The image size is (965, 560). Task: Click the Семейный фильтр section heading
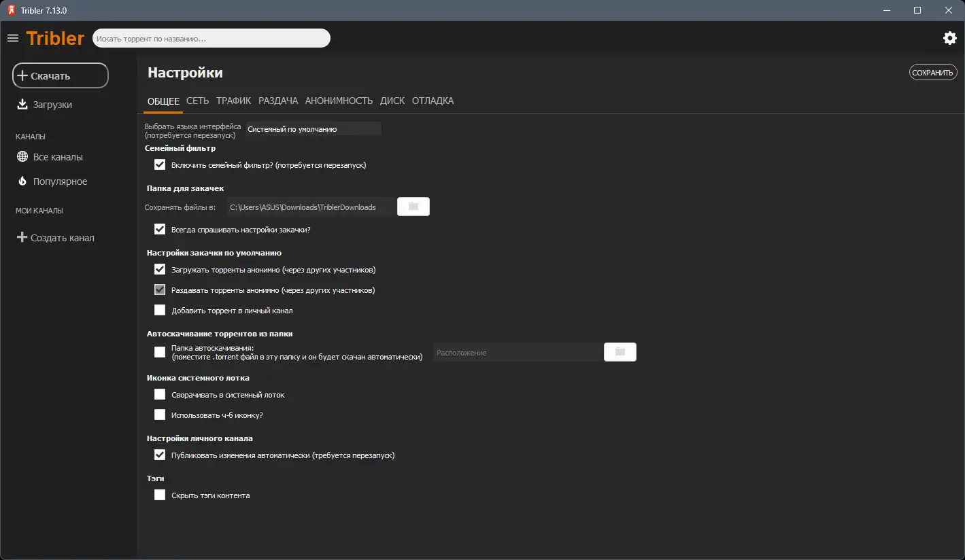(181, 148)
